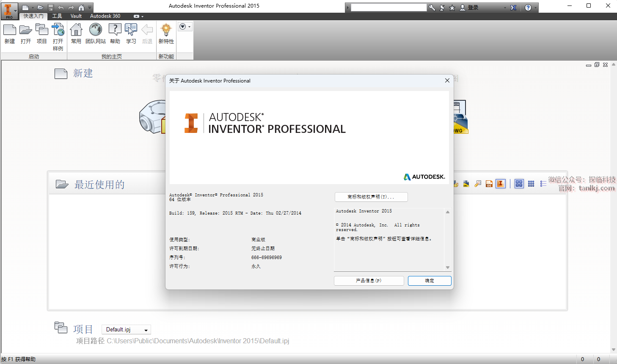The width and height of the screenshot is (617, 364).
Task: Click the 产品信息(P) button
Action: click(x=369, y=281)
